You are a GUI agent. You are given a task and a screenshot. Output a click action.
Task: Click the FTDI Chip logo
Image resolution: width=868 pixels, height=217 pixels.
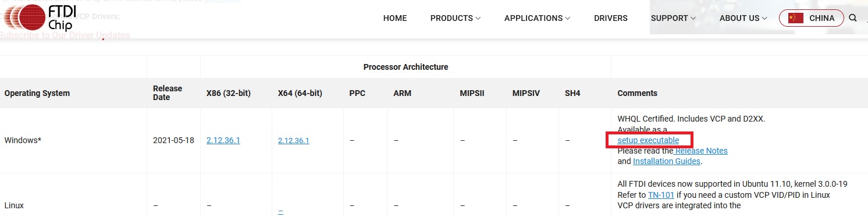point(40,18)
